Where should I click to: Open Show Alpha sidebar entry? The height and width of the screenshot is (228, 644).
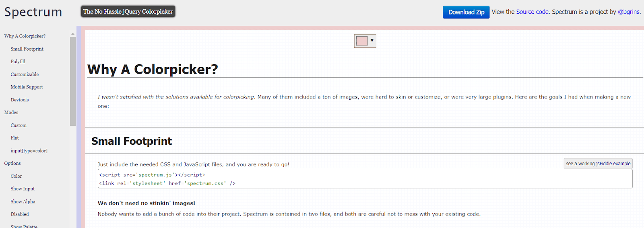pyautogui.click(x=23, y=201)
